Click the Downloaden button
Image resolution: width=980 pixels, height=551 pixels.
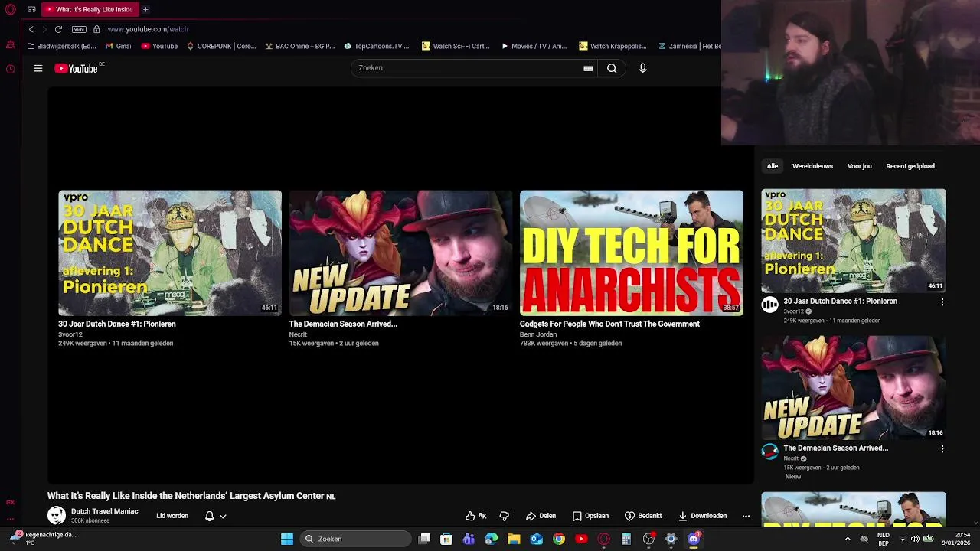702,516
